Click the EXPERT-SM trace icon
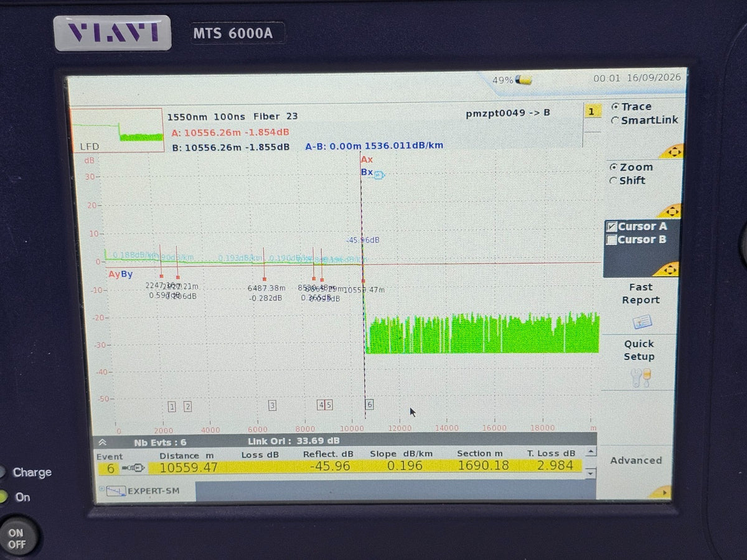The image size is (747, 560). coord(115,491)
